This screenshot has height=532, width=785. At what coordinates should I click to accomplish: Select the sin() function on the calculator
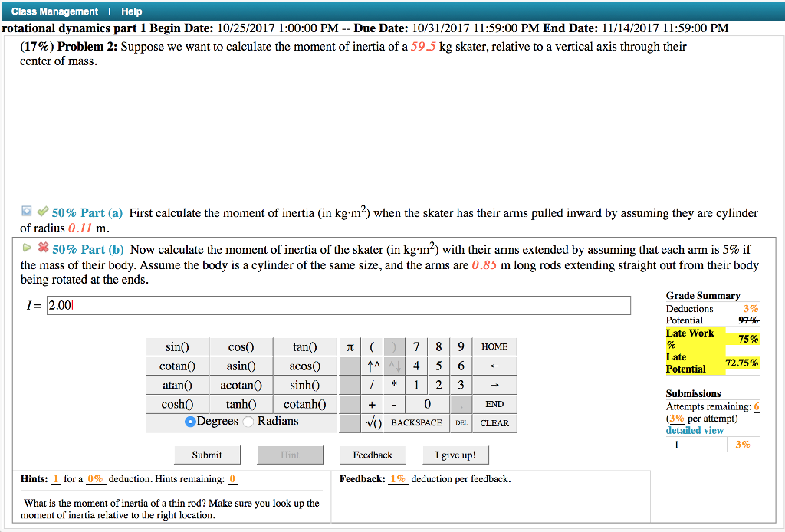point(177,346)
